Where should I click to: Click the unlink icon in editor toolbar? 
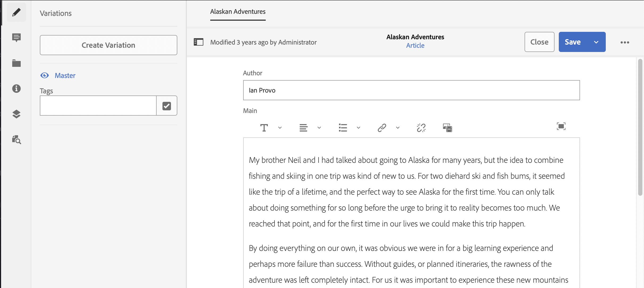[421, 128]
